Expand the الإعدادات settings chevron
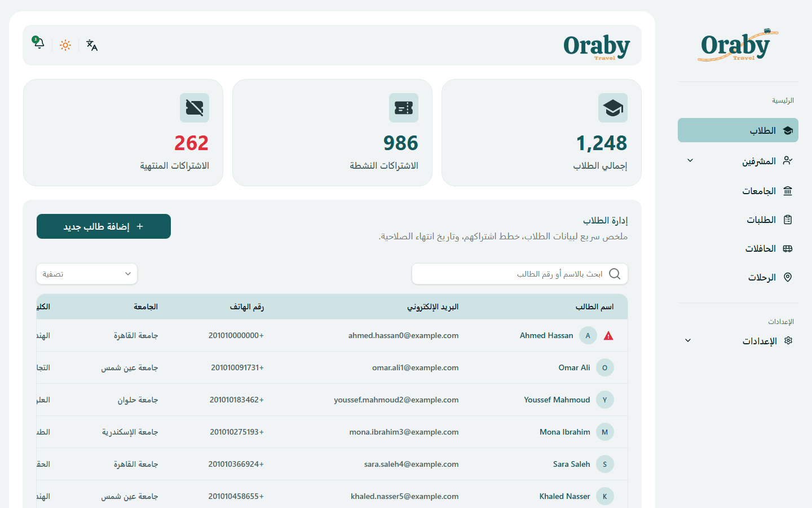The width and height of the screenshot is (812, 508). click(x=688, y=341)
